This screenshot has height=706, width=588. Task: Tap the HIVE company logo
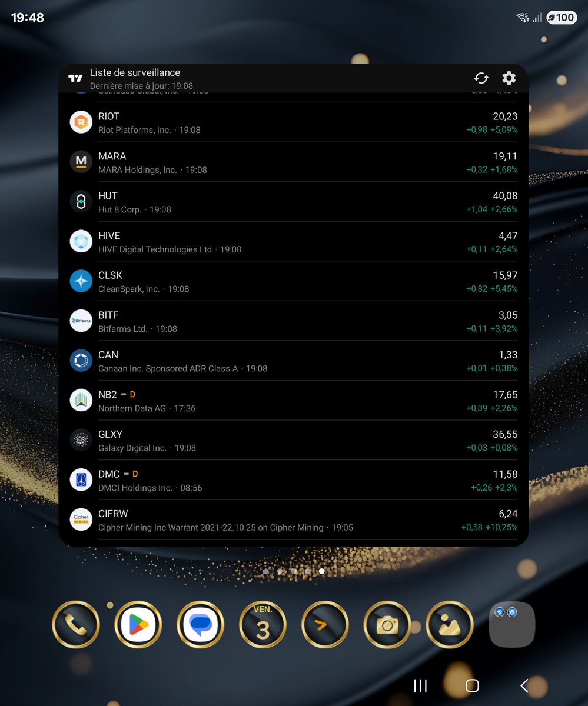pyautogui.click(x=81, y=241)
